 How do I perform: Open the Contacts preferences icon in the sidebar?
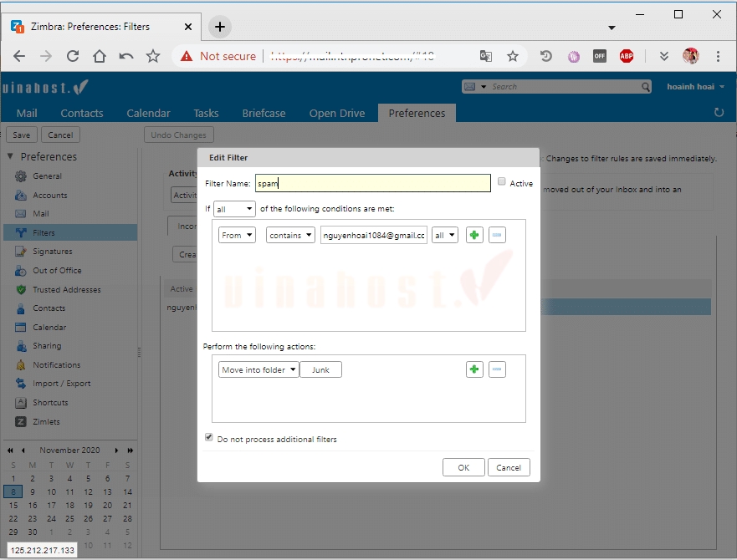(21, 308)
